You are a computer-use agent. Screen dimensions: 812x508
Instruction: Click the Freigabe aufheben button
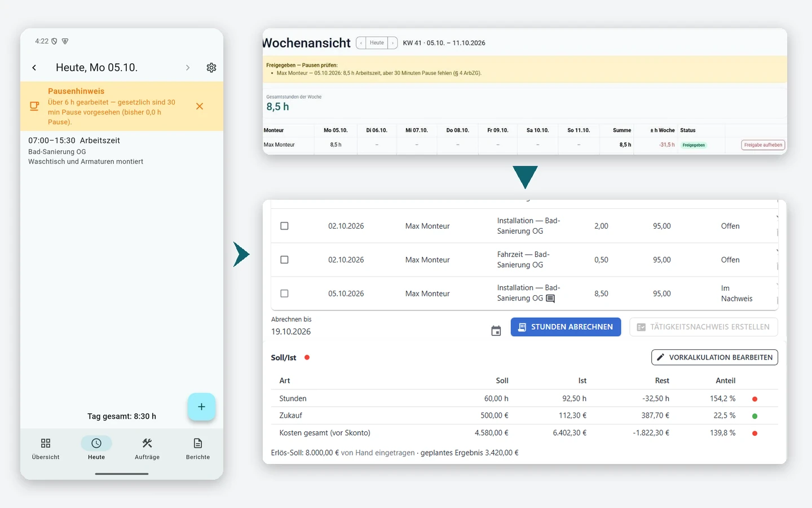click(763, 145)
